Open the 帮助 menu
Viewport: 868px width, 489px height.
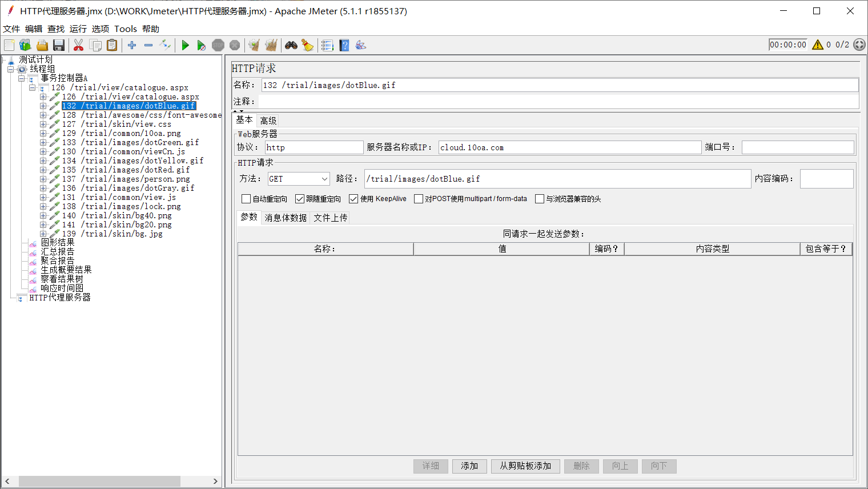pyautogui.click(x=151, y=29)
